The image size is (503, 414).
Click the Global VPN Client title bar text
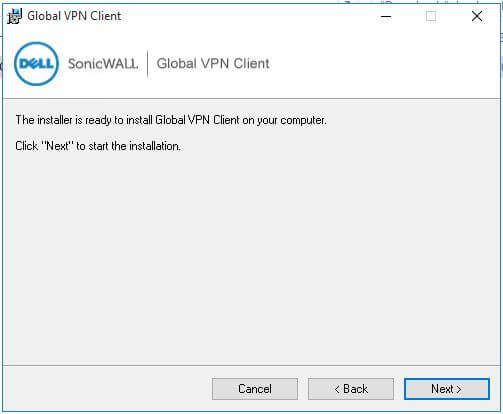point(74,16)
